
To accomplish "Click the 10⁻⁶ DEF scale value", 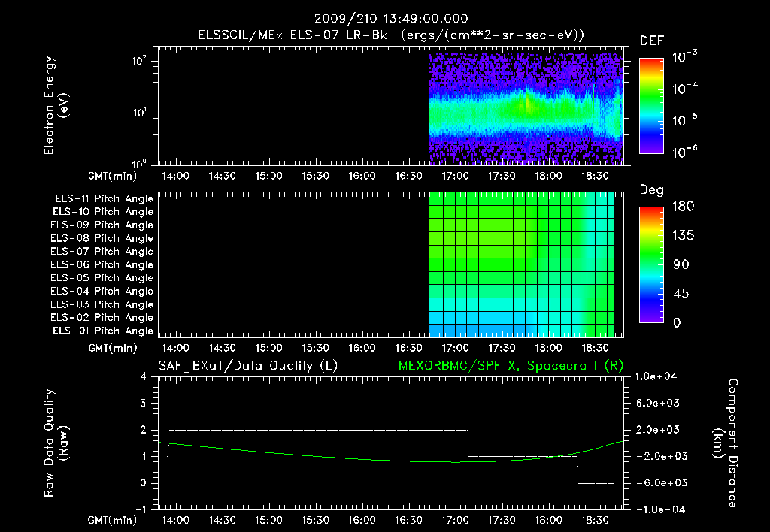I will click(x=685, y=152).
